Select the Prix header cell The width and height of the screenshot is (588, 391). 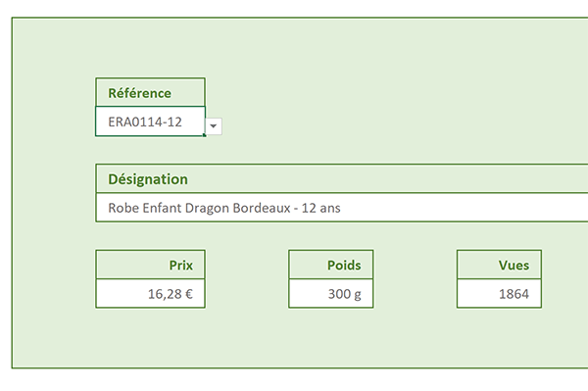pos(150,265)
